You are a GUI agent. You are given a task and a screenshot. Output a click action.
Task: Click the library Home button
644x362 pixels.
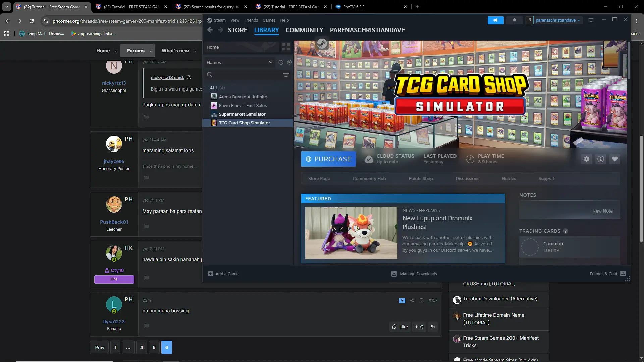pos(241,47)
